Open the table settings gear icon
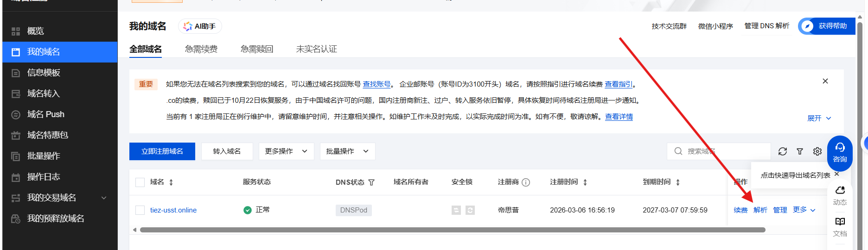 (817, 151)
